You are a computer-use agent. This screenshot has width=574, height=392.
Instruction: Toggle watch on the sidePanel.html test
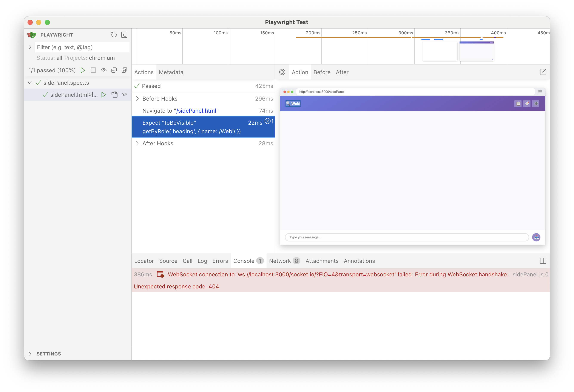point(124,95)
